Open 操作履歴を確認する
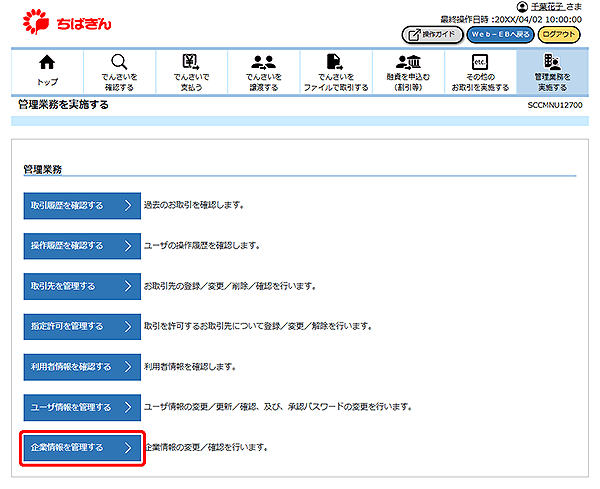 [x=82, y=246]
